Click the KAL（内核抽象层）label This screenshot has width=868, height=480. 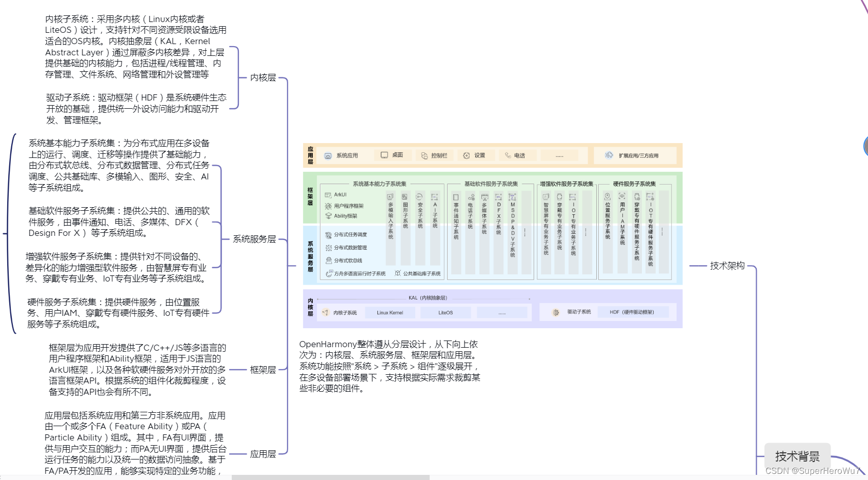[428, 298]
